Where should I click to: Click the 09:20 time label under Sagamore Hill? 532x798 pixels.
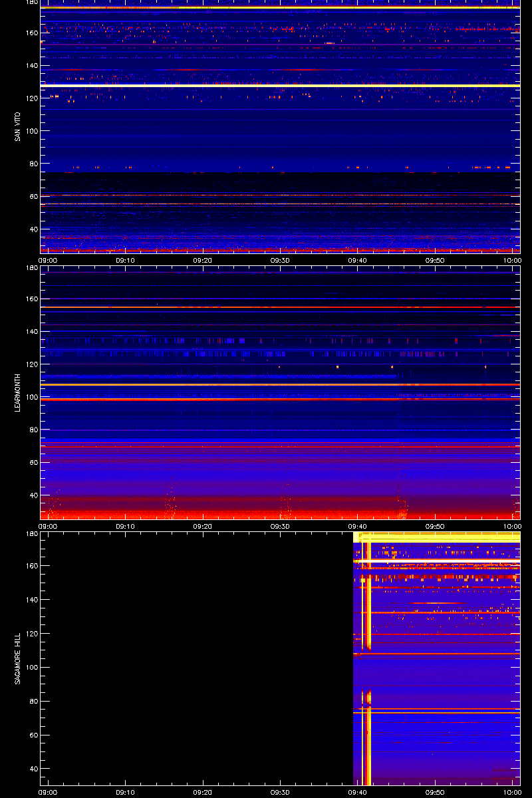pos(203,793)
